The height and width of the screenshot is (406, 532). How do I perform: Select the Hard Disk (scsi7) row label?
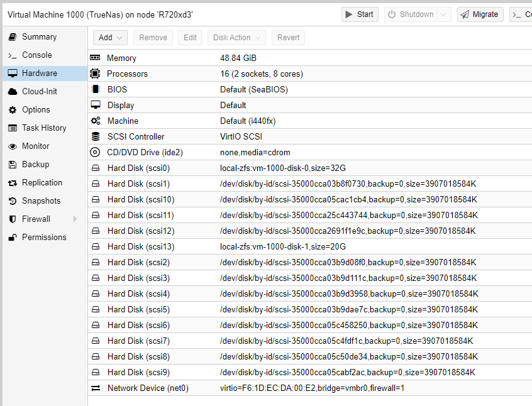point(138,341)
